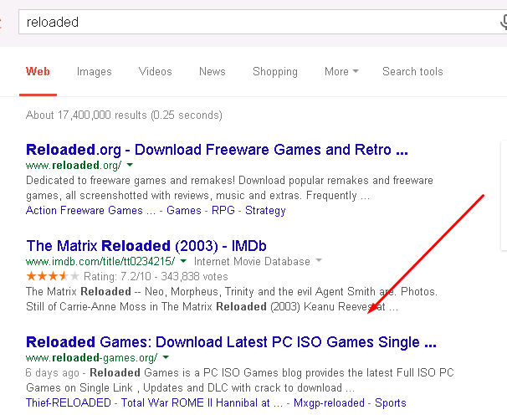Expand the arrow next to the imdb.com URL

pyautogui.click(x=183, y=260)
